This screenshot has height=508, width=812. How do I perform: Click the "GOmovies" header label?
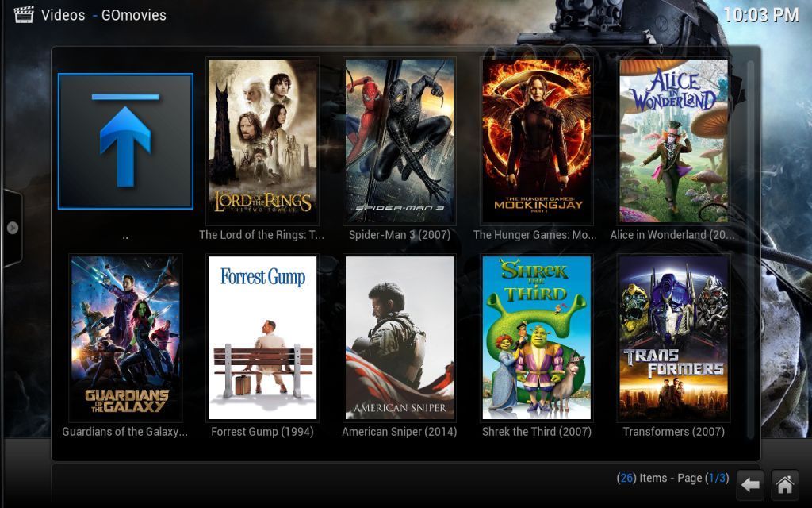133,15
